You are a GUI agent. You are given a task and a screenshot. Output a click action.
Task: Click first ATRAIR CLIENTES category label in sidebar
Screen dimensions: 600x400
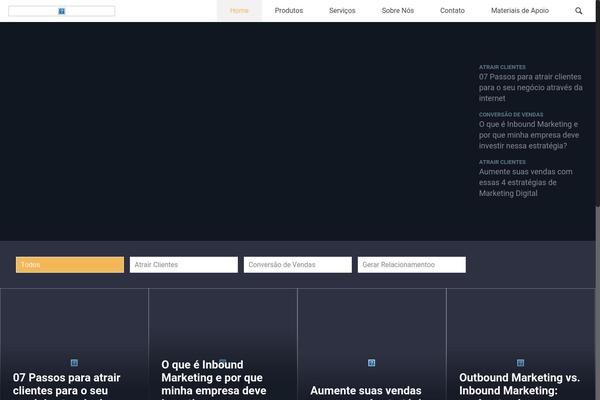click(x=502, y=67)
